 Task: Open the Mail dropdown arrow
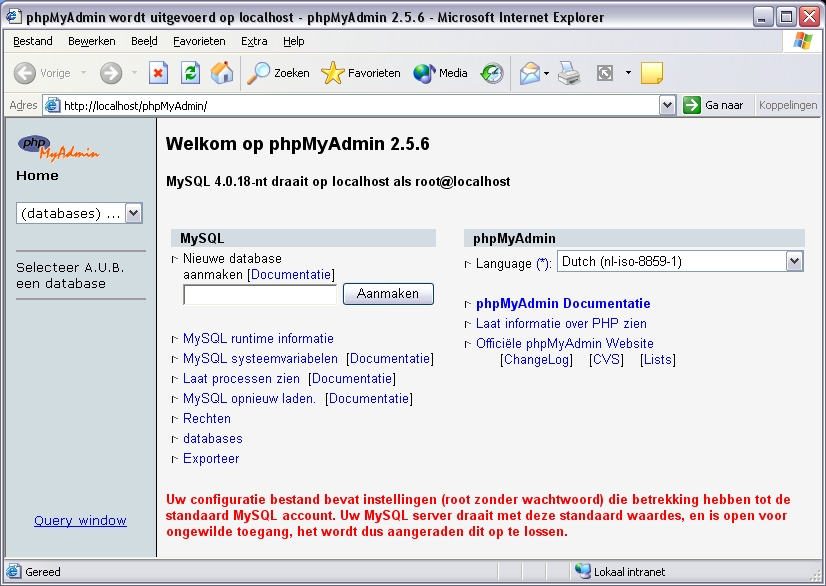tap(546, 73)
